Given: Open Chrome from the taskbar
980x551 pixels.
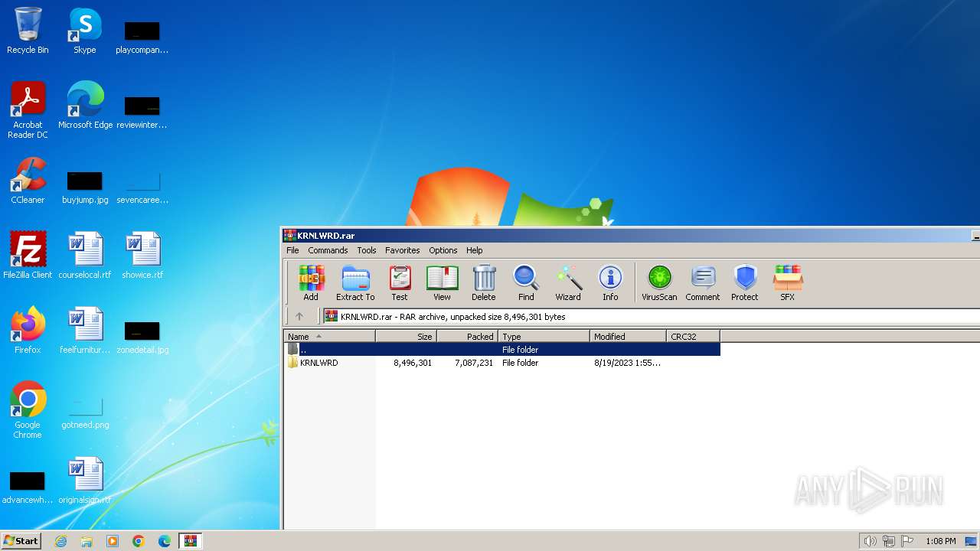Looking at the screenshot, I should (139, 541).
